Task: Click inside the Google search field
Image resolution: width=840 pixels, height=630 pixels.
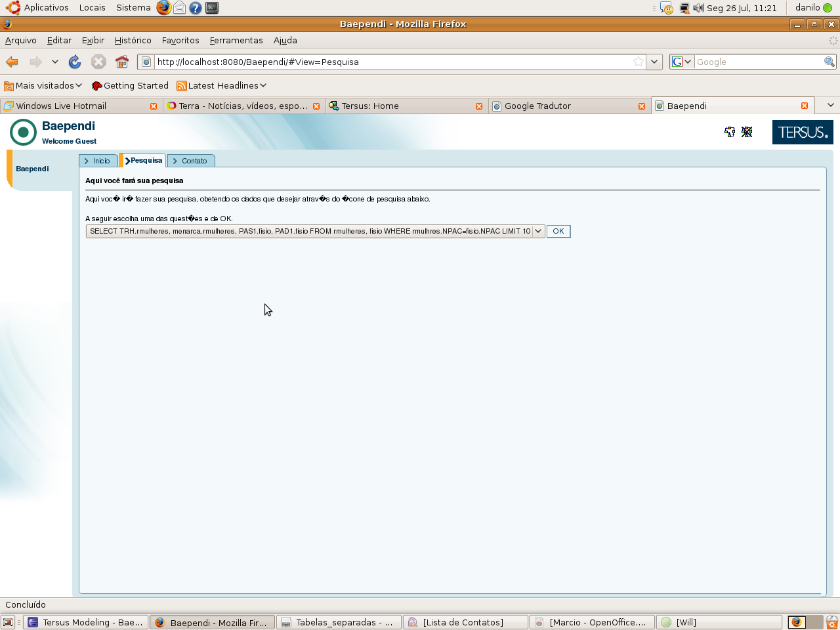Action: 758,62
